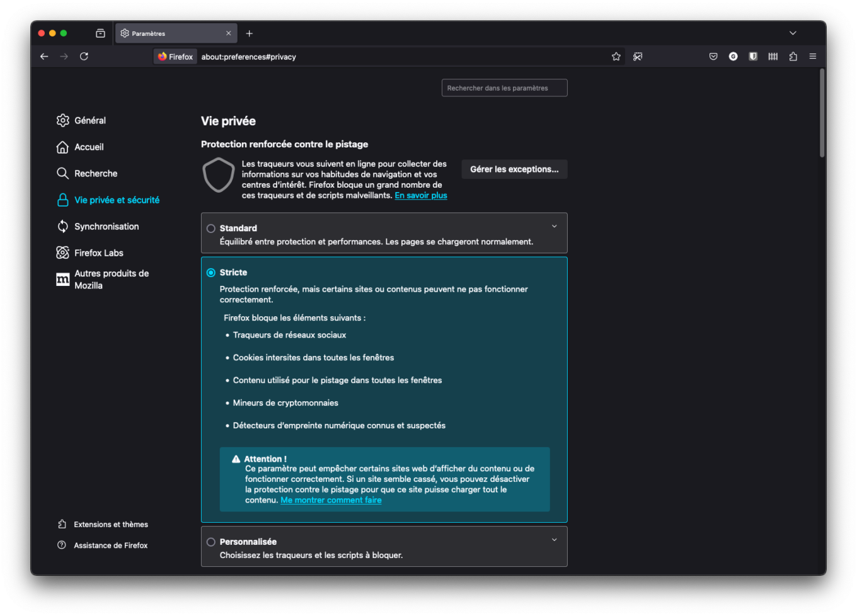Select the Paramètres tab
This screenshot has height=616, width=857.
point(176,33)
